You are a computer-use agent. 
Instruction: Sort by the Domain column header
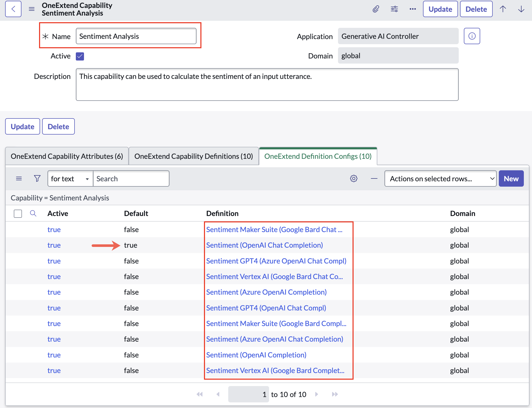click(463, 213)
